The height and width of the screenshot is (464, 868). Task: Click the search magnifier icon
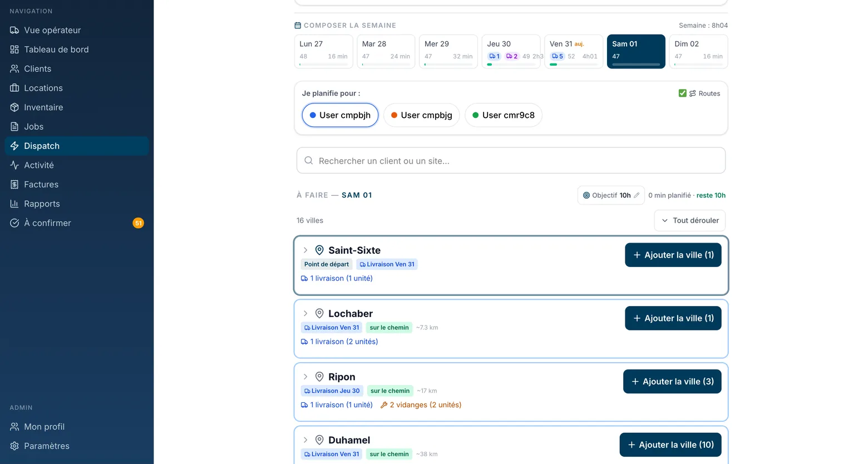pos(309,161)
